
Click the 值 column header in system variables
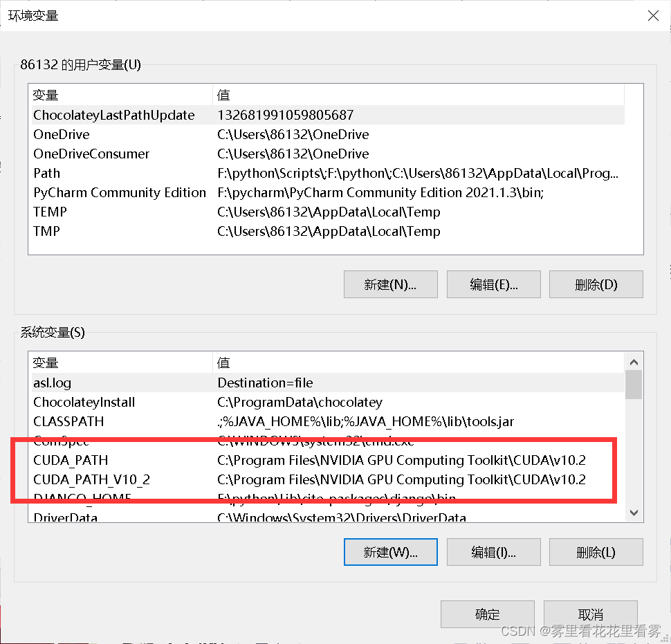point(419,362)
